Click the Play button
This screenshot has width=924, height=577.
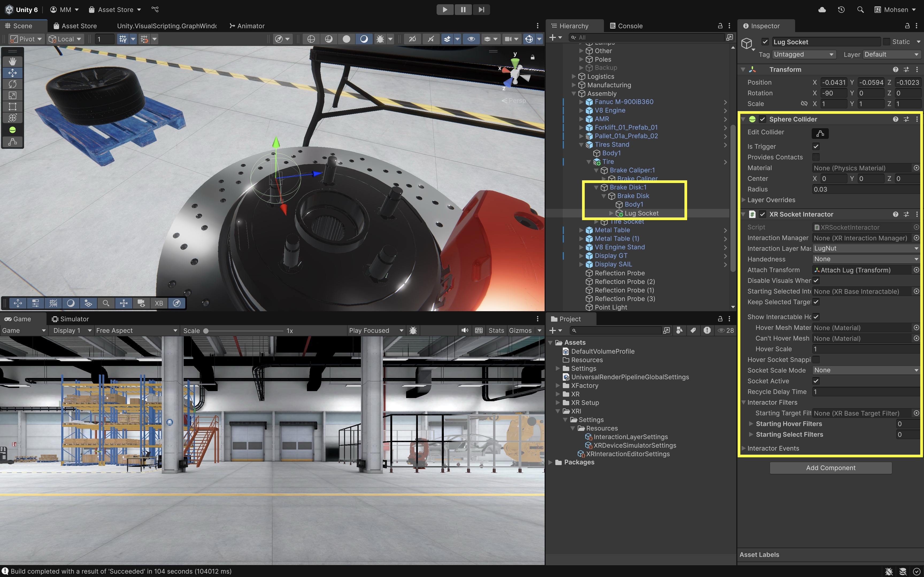445,10
